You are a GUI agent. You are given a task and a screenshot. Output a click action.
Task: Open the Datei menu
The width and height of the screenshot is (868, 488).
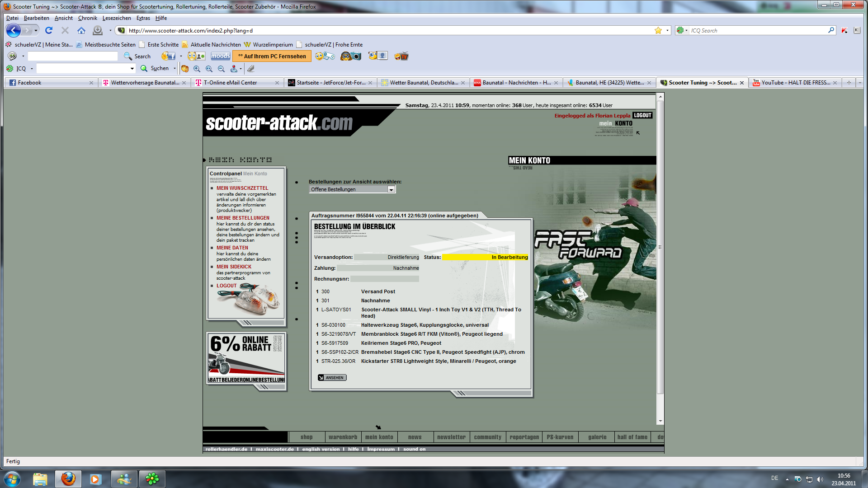tap(12, 18)
